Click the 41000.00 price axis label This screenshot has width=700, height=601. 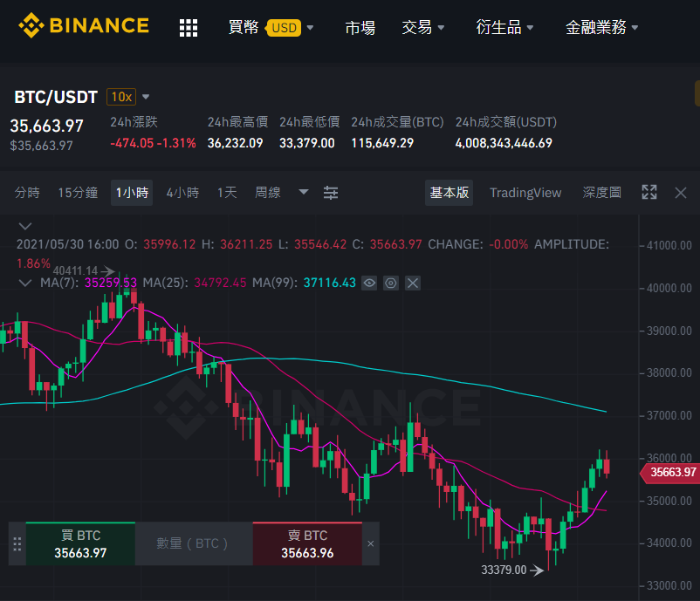[x=669, y=245]
